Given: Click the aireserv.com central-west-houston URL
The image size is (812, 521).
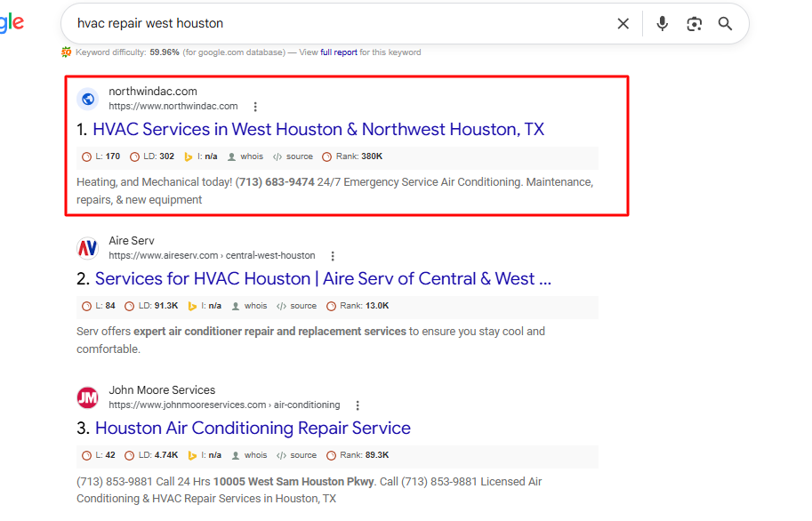Looking at the screenshot, I should tap(212, 255).
